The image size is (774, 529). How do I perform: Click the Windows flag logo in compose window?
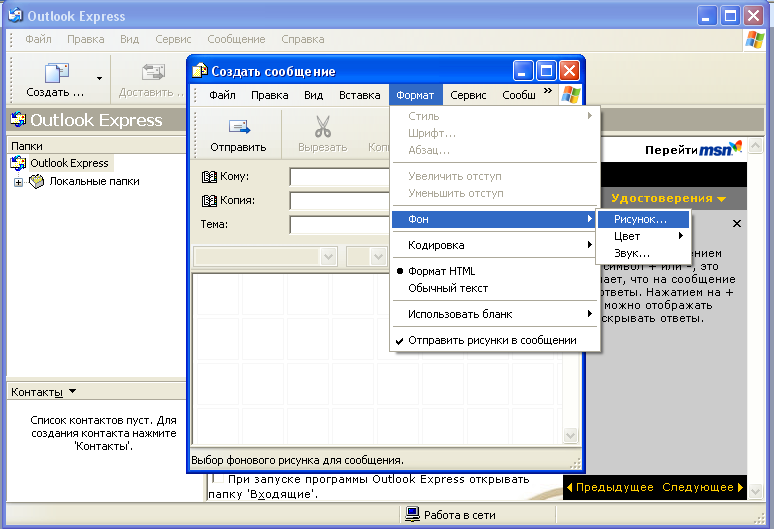[571, 94]
